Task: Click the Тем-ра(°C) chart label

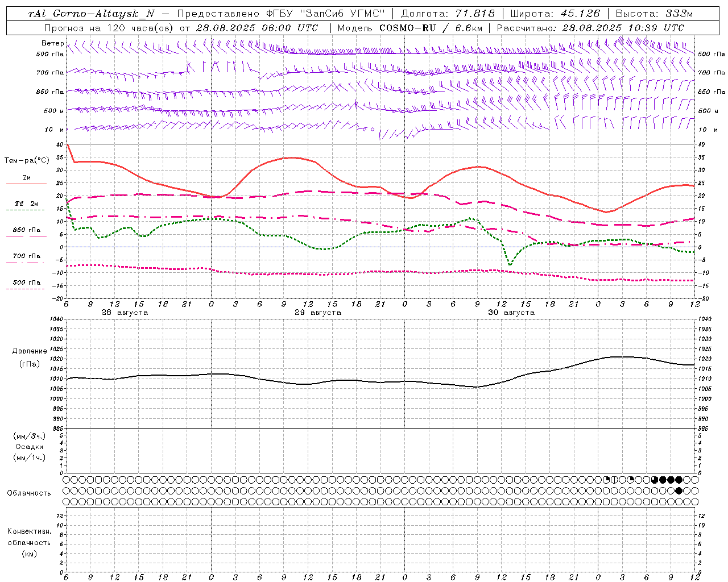Action: [x=27, y=161]
